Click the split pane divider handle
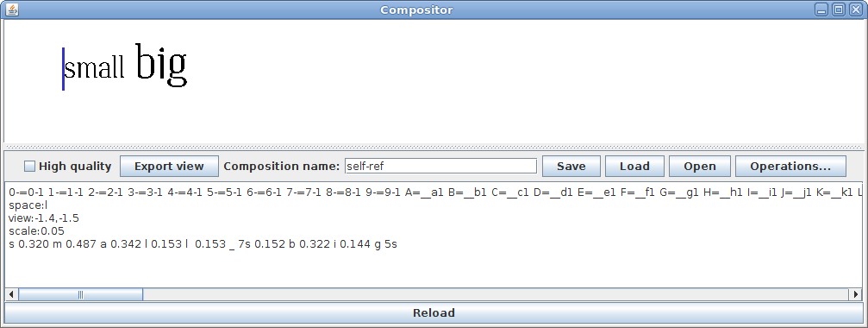This screenshot has height=328, width=868. pos(434,147)
